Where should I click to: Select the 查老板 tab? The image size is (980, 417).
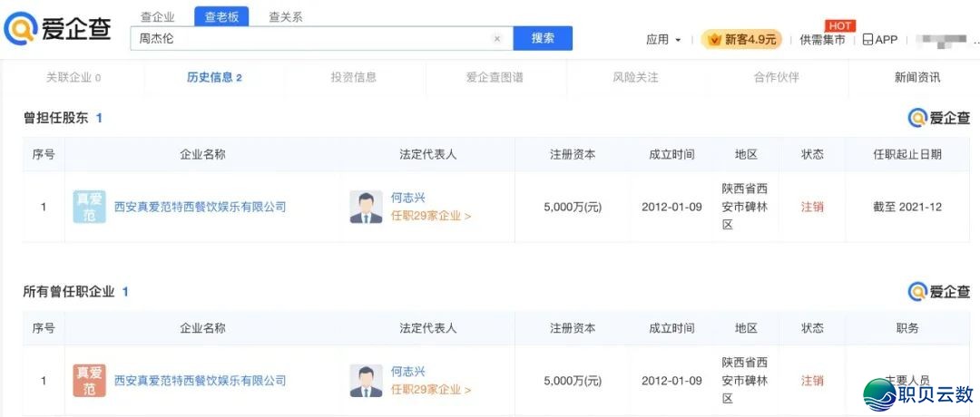pos(221,17)
